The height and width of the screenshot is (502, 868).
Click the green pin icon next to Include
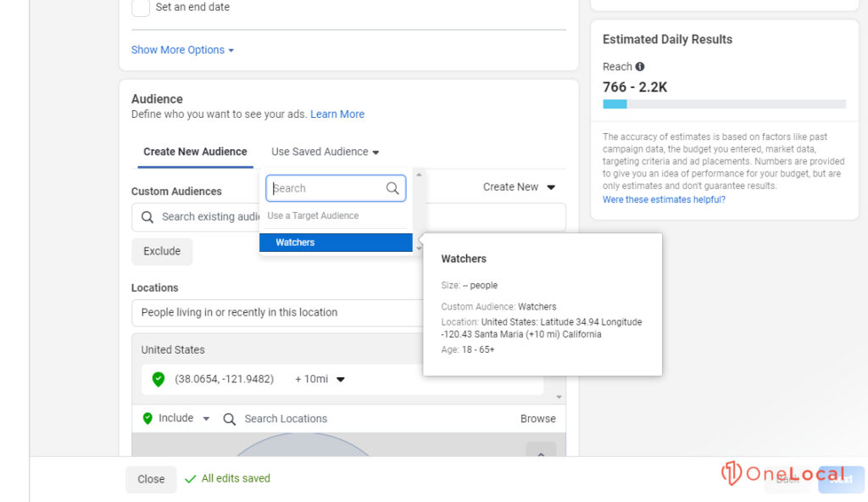pyautogui.click(x=148, y=418)
